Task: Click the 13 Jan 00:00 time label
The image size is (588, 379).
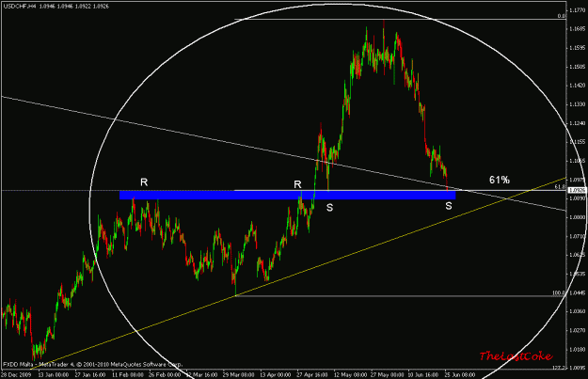Action: [x=53, y=375]
